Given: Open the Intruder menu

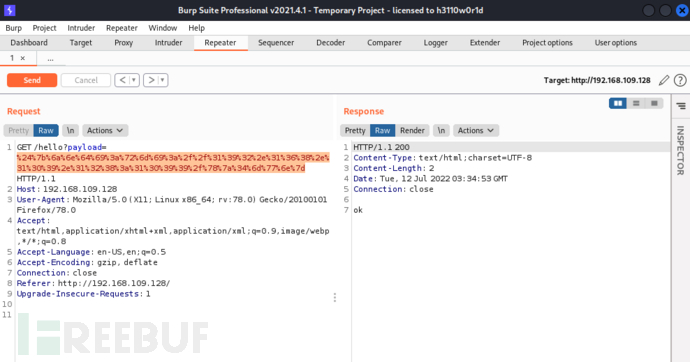Looking at the screenshot, I should pos(81,28).
